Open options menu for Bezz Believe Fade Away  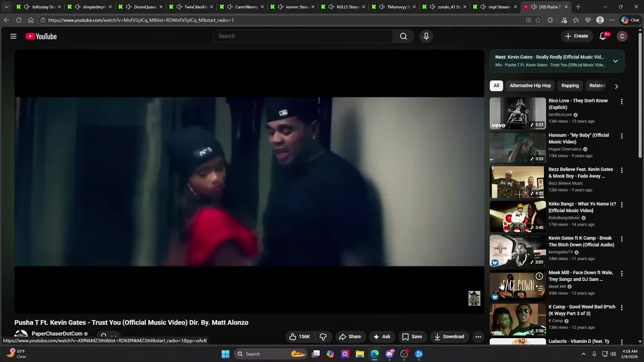point(622,170)
